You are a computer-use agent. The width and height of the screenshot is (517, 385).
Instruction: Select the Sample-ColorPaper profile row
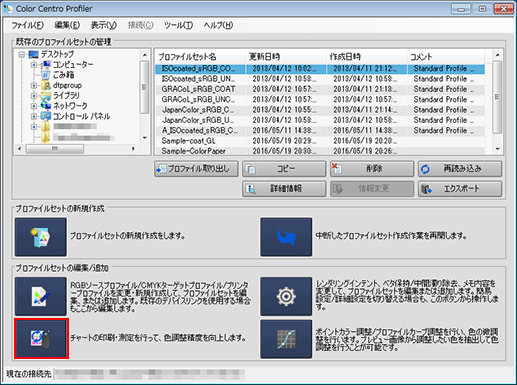[x=320, y=151]
